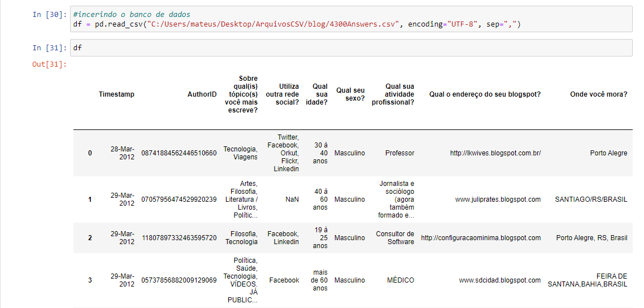Screen dimensions: 644x308
Task: Click row index 3 of dataframe
Action: (x=90, y=280)
